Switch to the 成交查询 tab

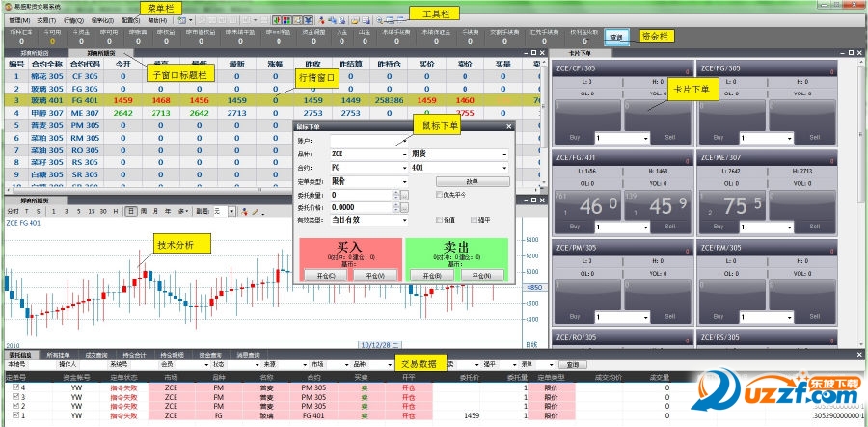pyautogui.click(x=96, y=355)
